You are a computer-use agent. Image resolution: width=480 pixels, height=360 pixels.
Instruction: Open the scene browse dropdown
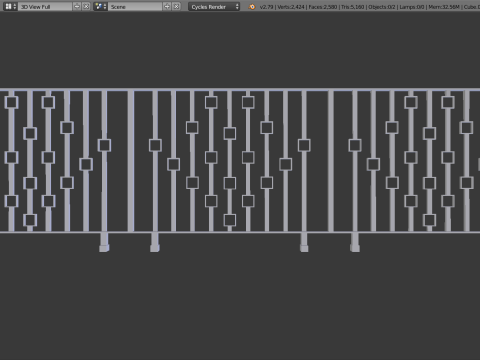coord(100,6)
